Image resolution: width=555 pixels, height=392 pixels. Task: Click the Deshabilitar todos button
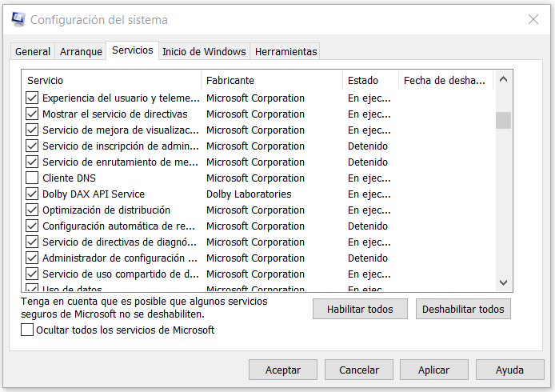pos(463,309)
